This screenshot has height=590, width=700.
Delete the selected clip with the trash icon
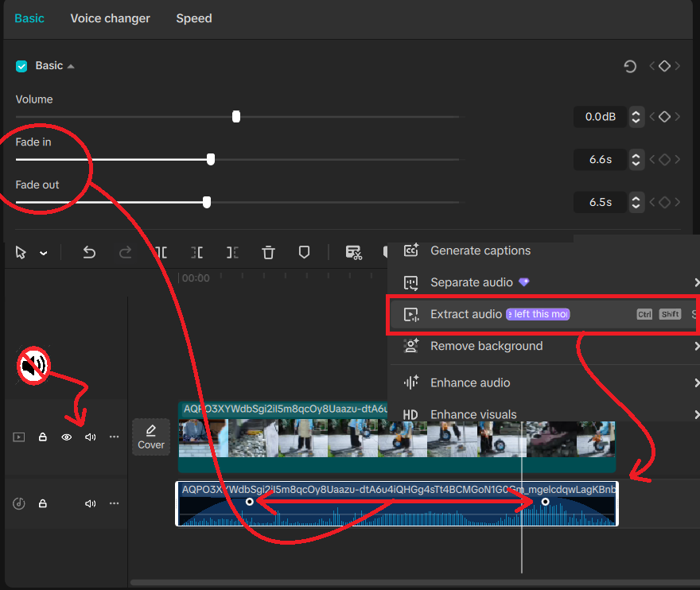pos(269,253)
